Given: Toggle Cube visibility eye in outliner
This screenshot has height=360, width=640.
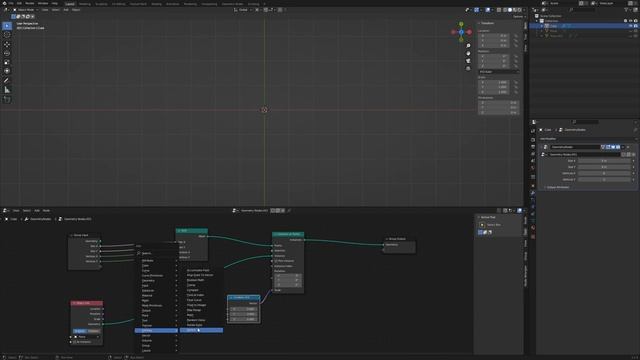Looking at the screenshot, I should click(631, 26).
